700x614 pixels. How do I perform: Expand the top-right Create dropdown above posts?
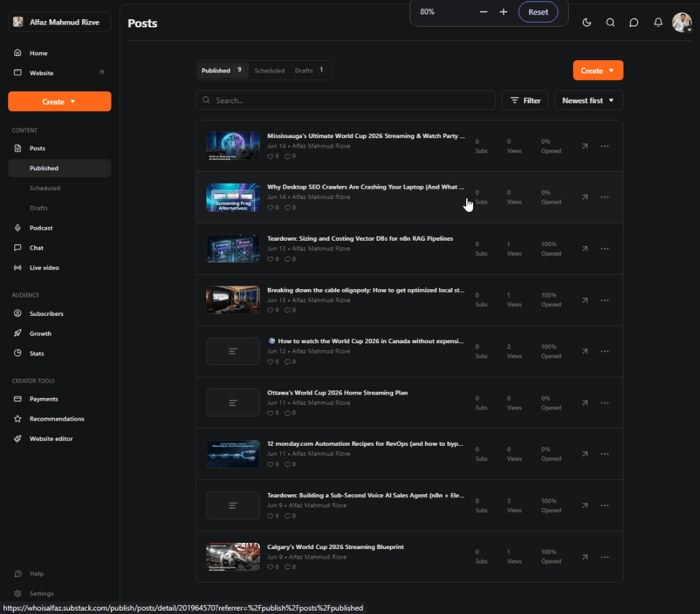[597, 70]
